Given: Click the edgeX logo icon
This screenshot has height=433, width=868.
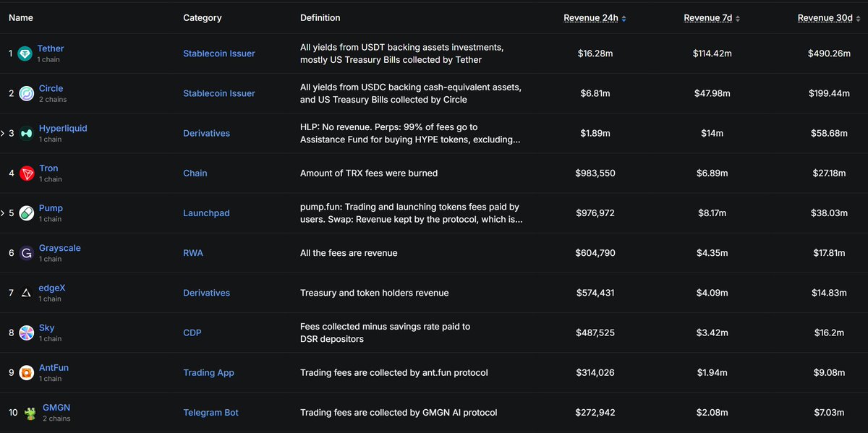Looking at the screenshot, I should coord(26,293).
